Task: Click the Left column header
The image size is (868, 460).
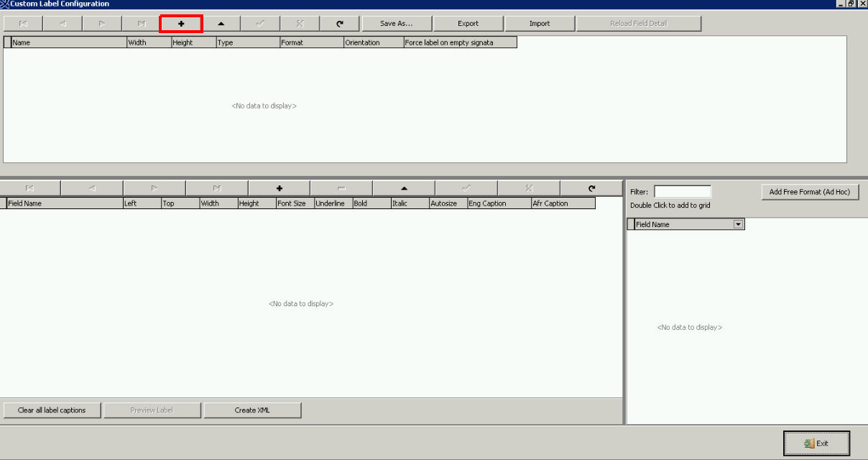Action: click(142, 203)
